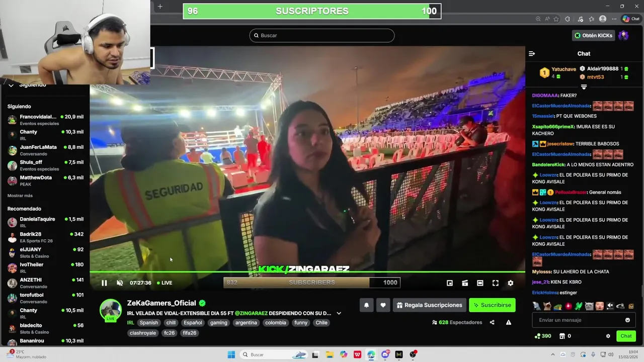This screenshot has width=644, height=362.
Task: Share the stream via share icon
Action: [492, 322]
